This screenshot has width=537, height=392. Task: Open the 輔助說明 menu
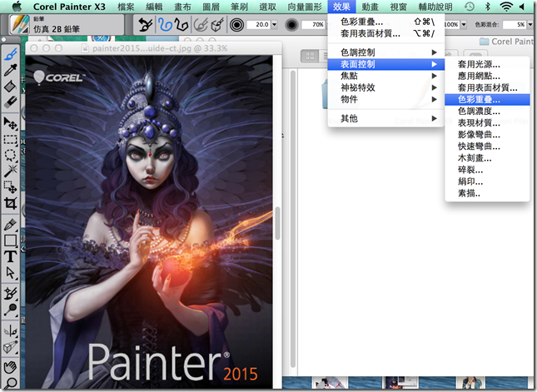pyautogui.click(x=435, y=7)
